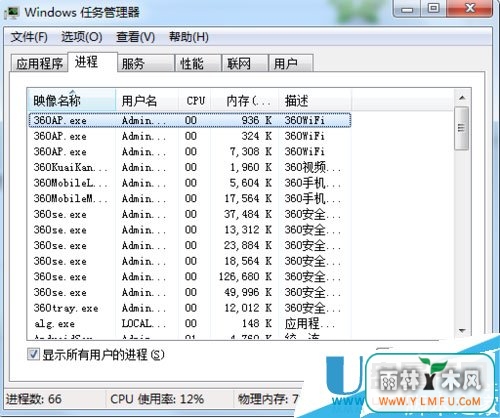Switch to the 服务 tab
Image resolution: width=500 pixels, height=418 pixels.
pos(146,63)
